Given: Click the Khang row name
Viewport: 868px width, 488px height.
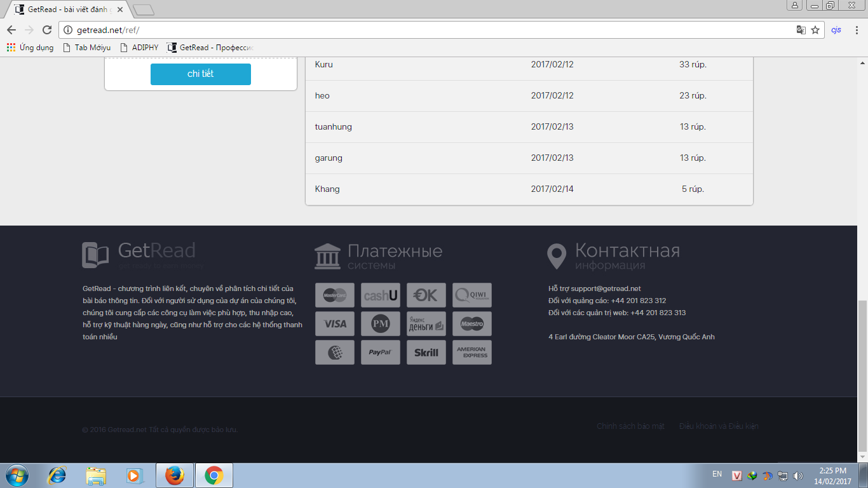Looking at the screenshot, I should coord(327,189).
